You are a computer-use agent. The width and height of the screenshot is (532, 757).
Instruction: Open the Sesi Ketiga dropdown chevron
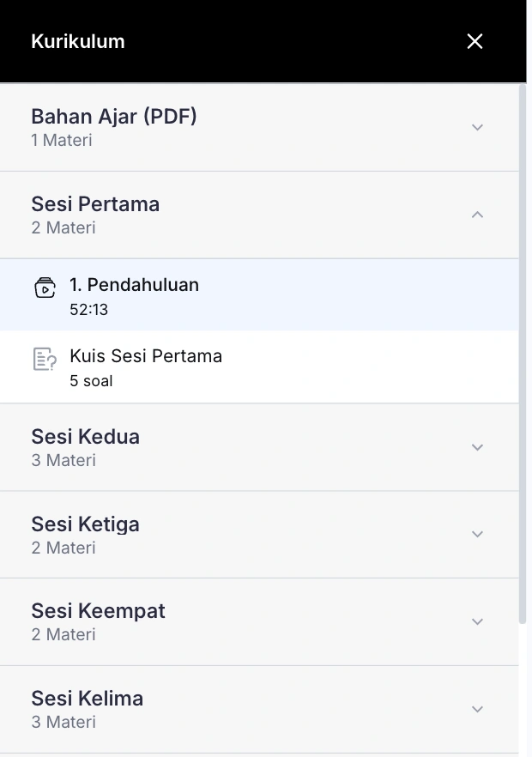point(477,534)
